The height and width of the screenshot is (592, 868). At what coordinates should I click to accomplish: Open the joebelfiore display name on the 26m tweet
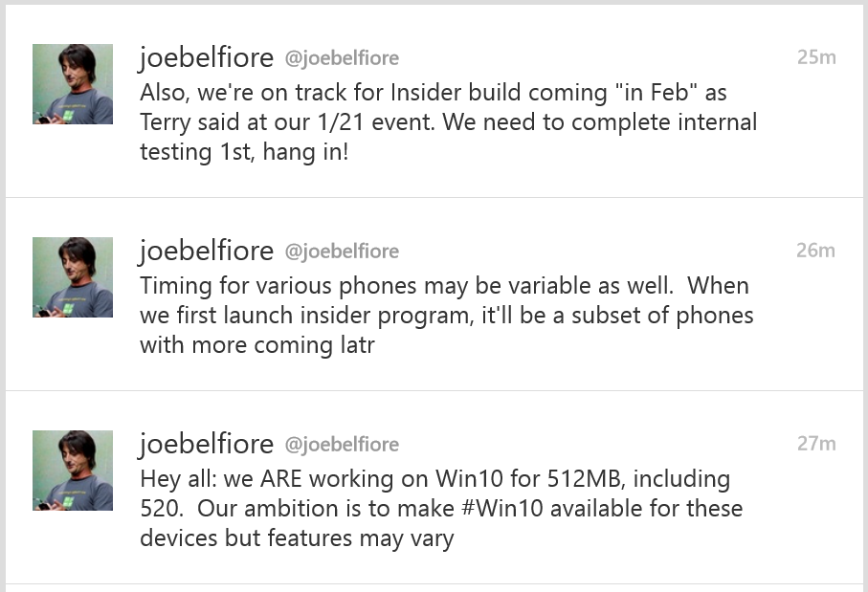(x=206, y=251)
